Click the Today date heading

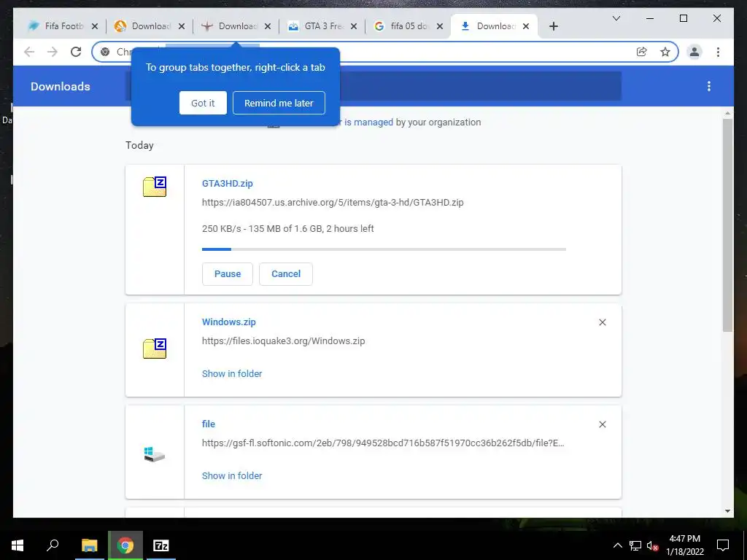[139, 145]
